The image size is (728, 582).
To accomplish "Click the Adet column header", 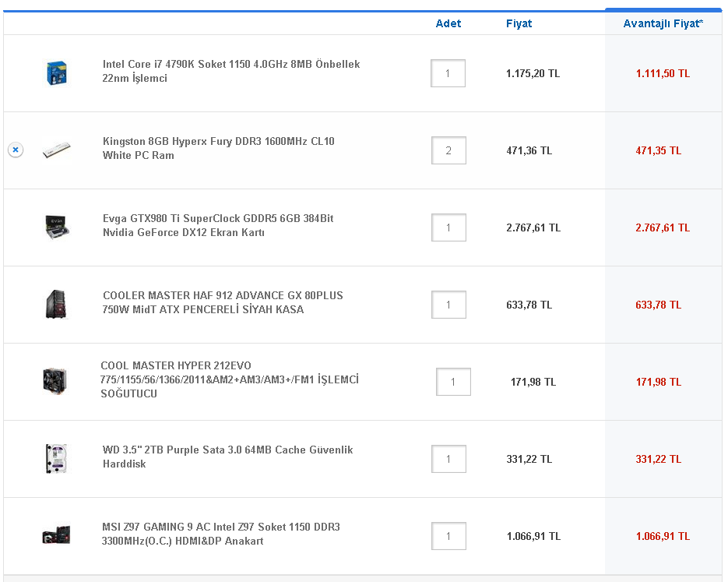I will click(x=448, y=23).
